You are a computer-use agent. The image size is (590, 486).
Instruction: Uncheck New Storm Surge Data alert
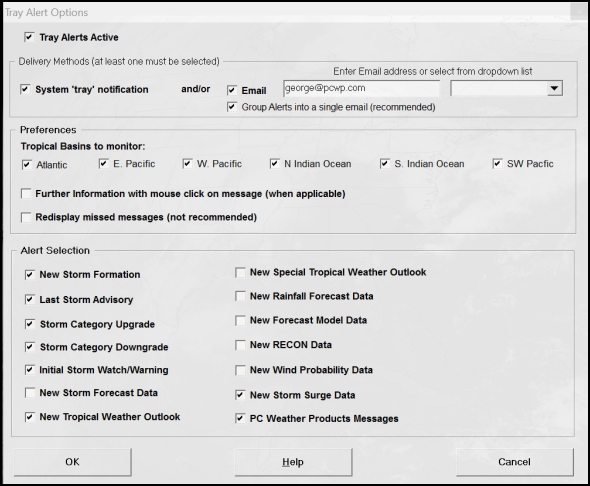240,395
